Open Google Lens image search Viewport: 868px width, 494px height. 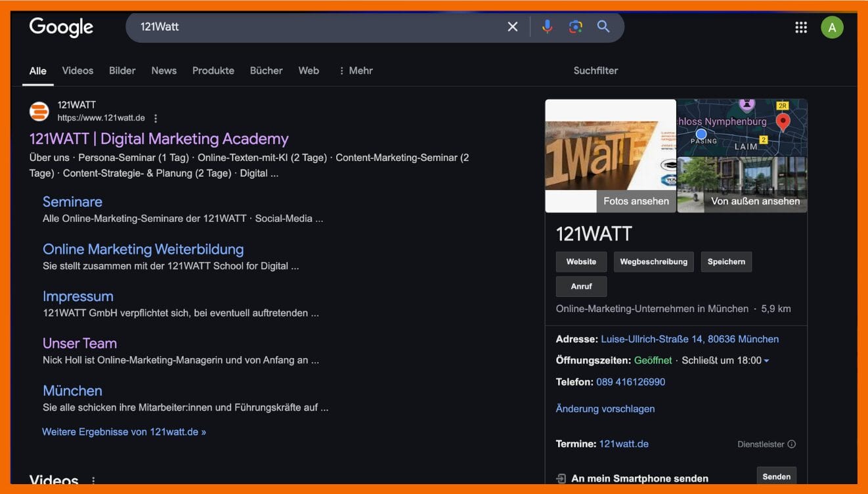(x=575, y=26)
